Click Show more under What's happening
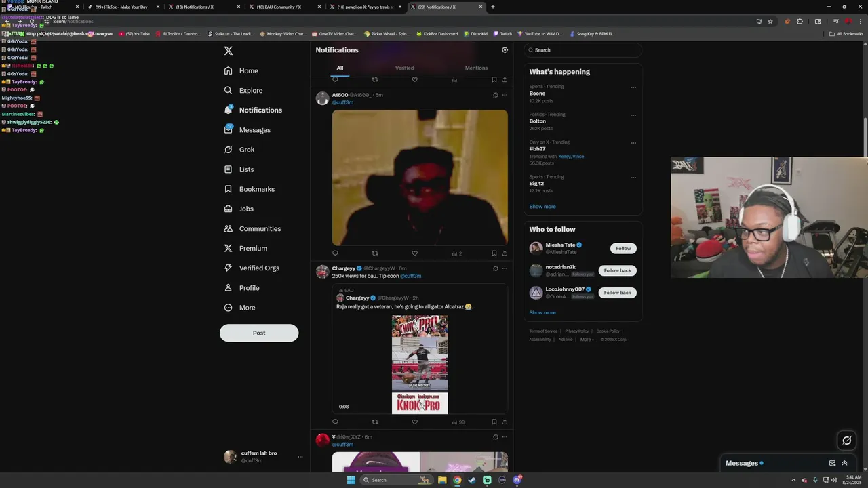Image resolution: width=868 pixels, height=488 pixels. pos(542,207)
